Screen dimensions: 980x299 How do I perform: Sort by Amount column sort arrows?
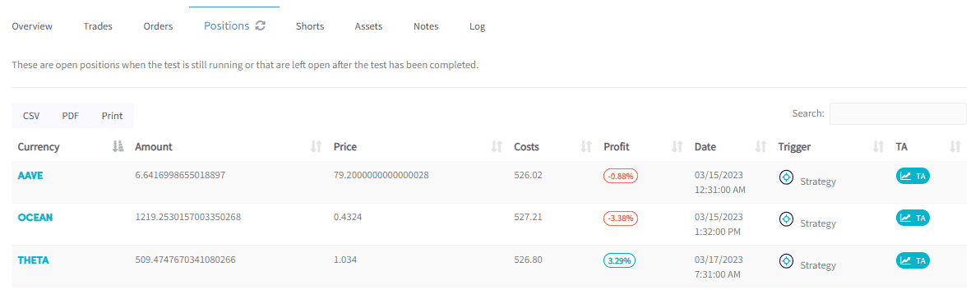[x=317, y=147]
